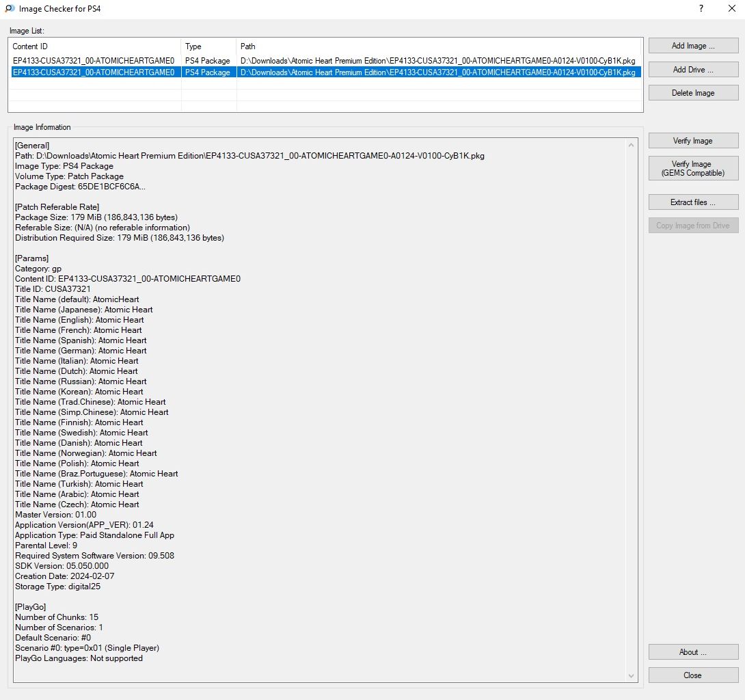Viewport: 745px width, 700px height.
Task: Open the About dialog
Action: point(693,652)
